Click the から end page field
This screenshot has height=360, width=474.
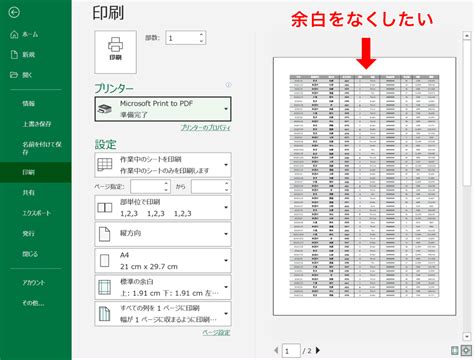point(208,187)
